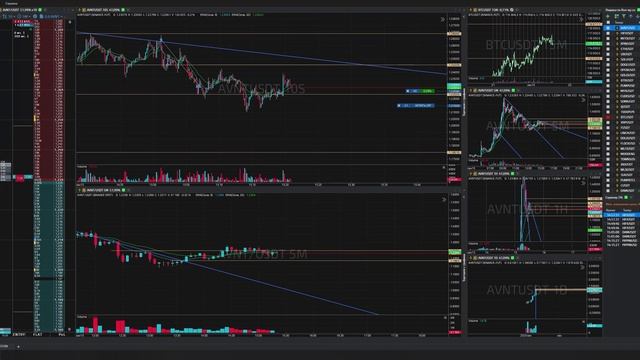The height and width of the screenshot is (360, 640).
Task: Add symbol with green plus in watchlist
Action: [608, 16]
